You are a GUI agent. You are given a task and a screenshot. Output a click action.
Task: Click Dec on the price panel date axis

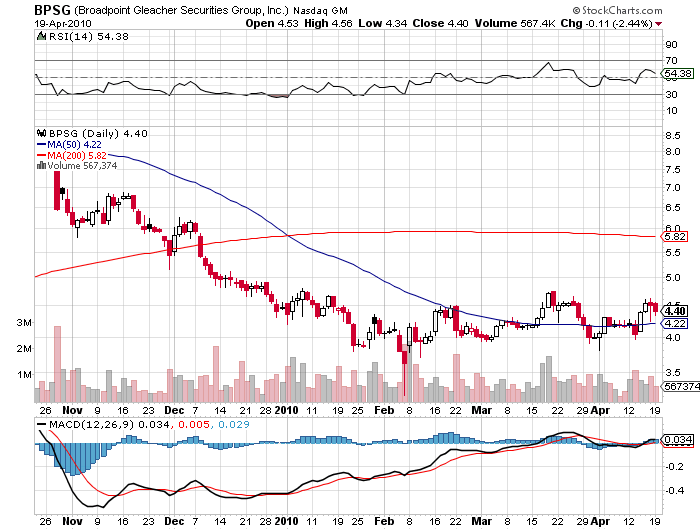[174, 410]
